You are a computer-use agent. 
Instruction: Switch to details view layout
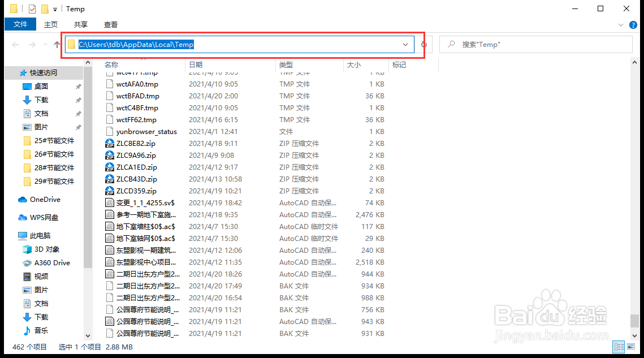[x=619, y=347]
